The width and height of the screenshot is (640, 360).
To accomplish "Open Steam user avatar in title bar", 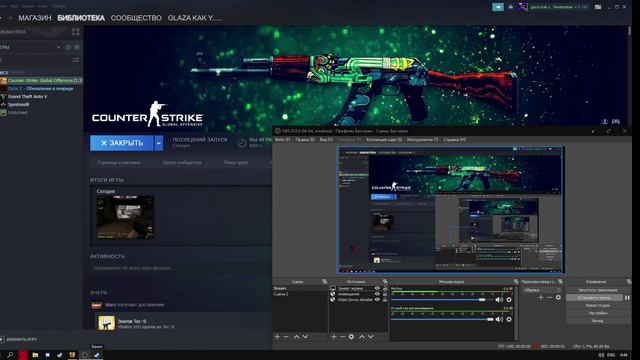I will [x=523, y=7].
